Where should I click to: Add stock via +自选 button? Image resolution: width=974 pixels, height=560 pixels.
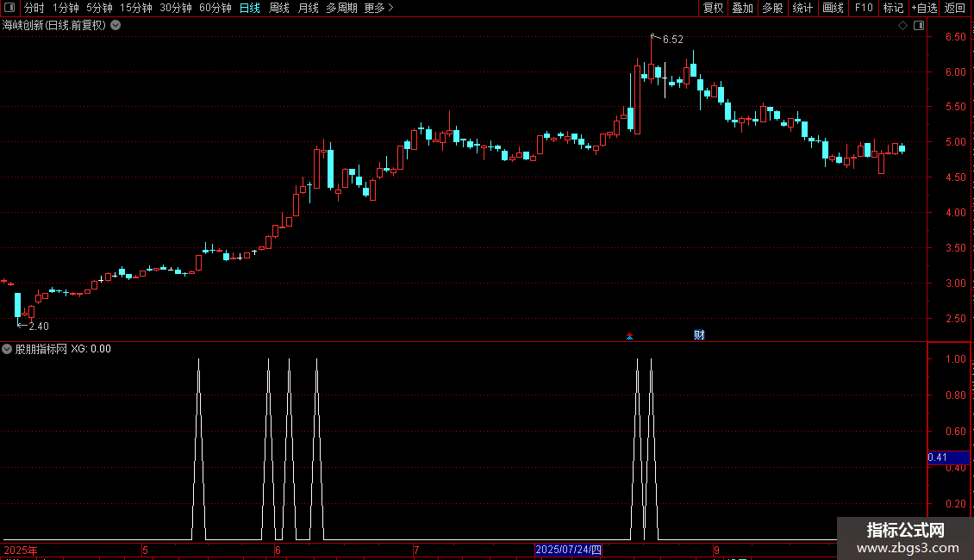tap(924, 8)
